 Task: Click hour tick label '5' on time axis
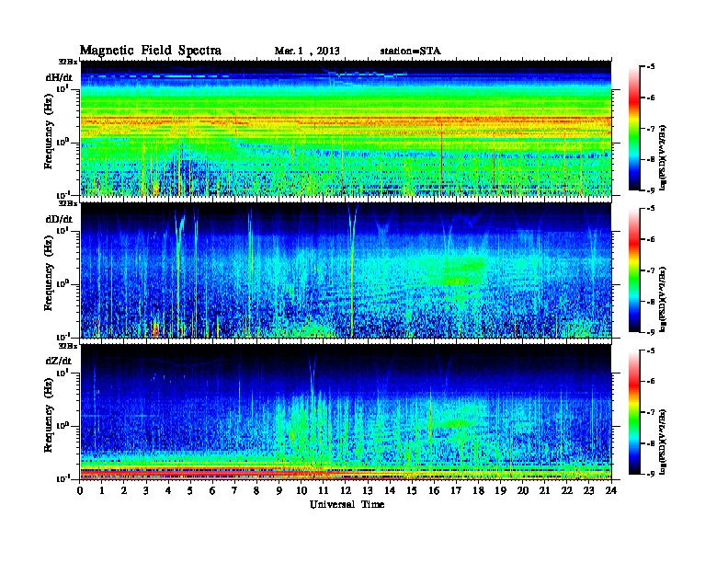click(x=190, y=491)
